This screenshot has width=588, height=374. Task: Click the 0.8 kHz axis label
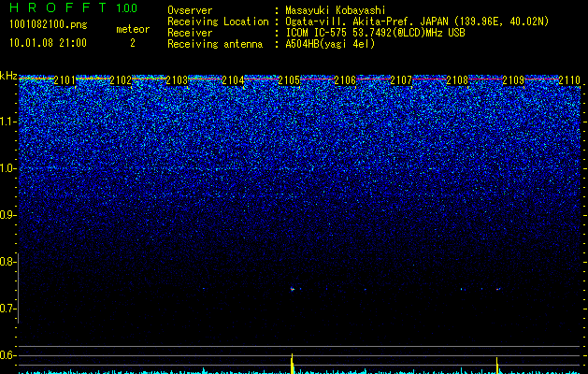[8, 262]
